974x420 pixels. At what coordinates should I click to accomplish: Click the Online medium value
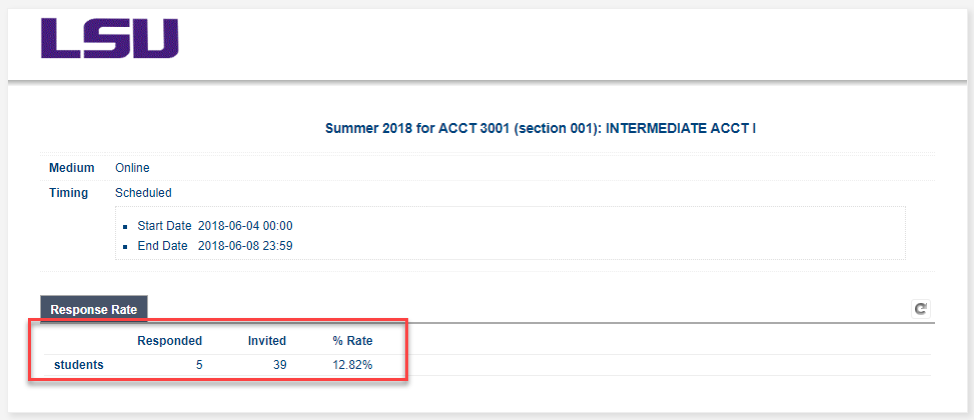(x=132, y=168)
